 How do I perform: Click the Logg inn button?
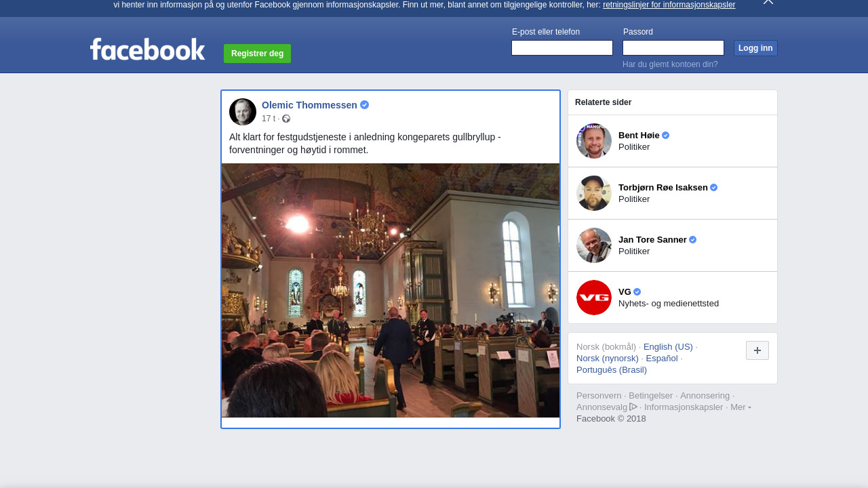pos(755,48)
